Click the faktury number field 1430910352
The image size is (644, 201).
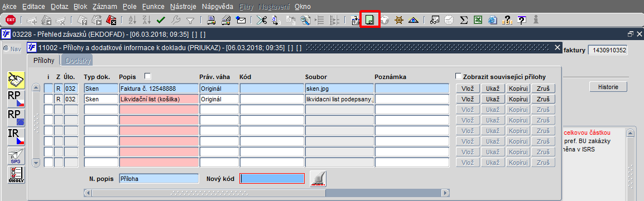click(608, 50)
